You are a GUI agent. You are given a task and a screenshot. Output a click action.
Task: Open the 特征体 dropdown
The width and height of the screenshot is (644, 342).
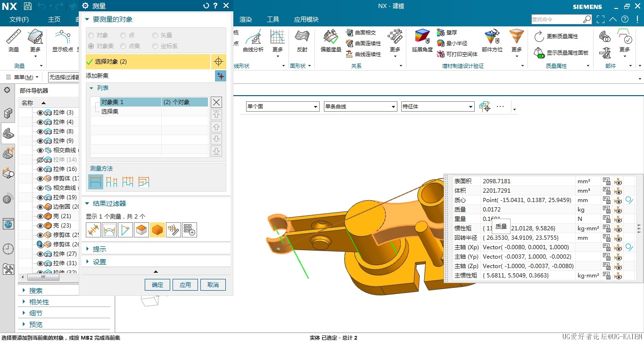(438, 107)
